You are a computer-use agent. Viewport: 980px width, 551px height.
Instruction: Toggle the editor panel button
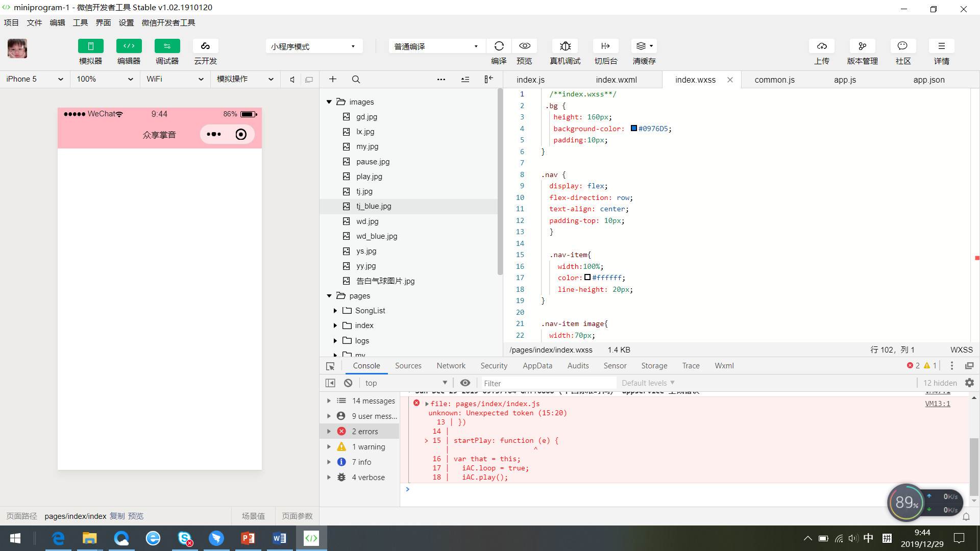pos(129,46)
